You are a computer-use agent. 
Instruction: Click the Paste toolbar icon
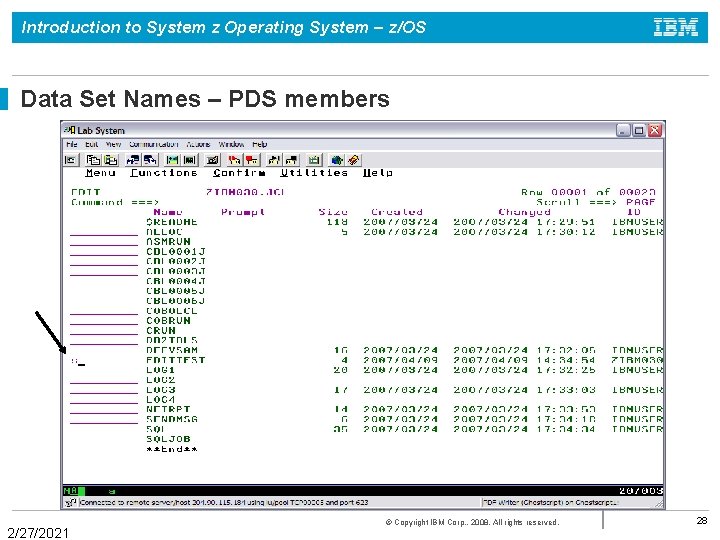[111, 160]
